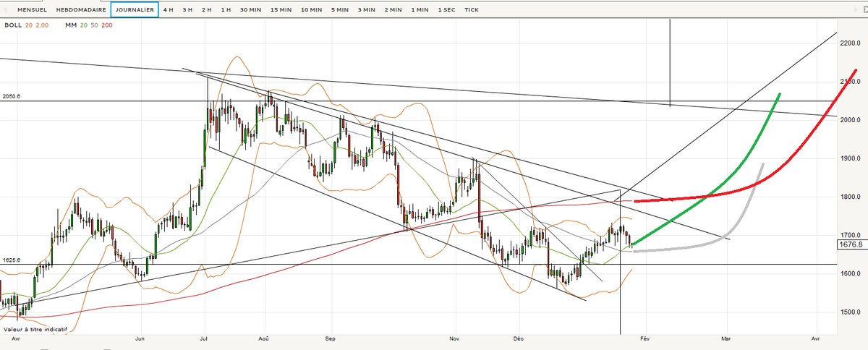Viewport: 868px width, 350px height.
Task: Show the 1 MIN chart
Action: pyautogui.click(x=419, y=10)
